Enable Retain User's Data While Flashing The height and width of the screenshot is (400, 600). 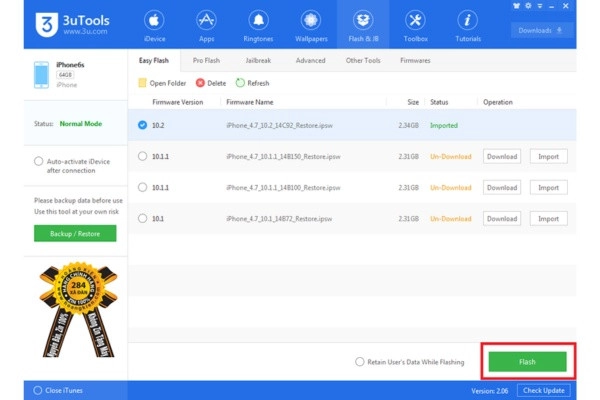coord(360,362)
